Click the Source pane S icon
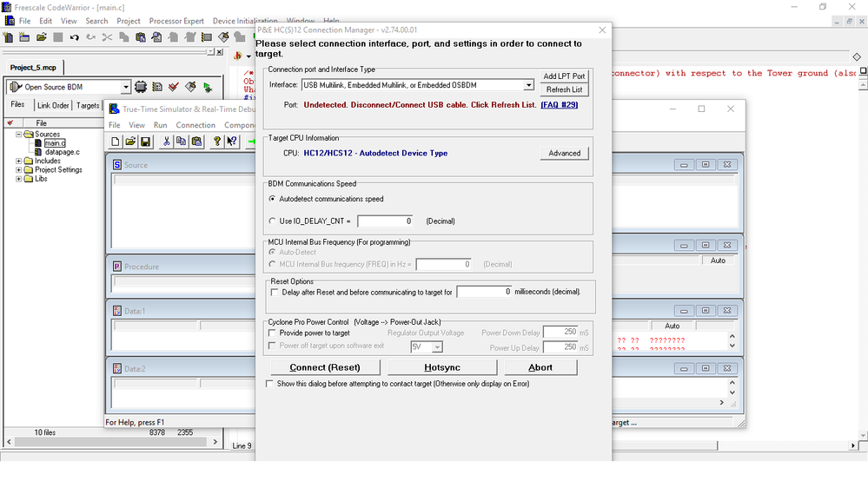 (x=116, y=165)
